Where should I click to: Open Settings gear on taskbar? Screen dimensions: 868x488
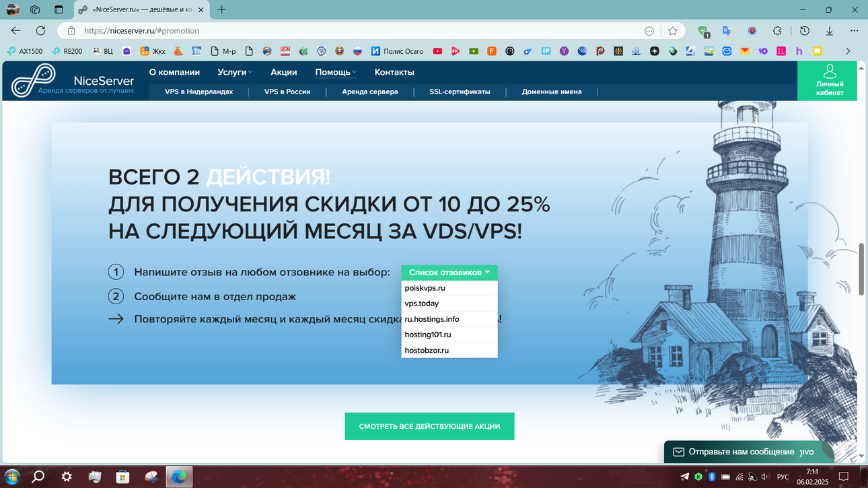click(x=67, y=477)
